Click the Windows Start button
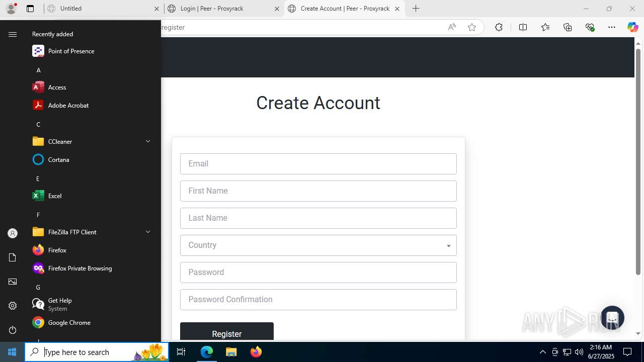The width and height of the screenshot is (644, 362). (12, 352)
